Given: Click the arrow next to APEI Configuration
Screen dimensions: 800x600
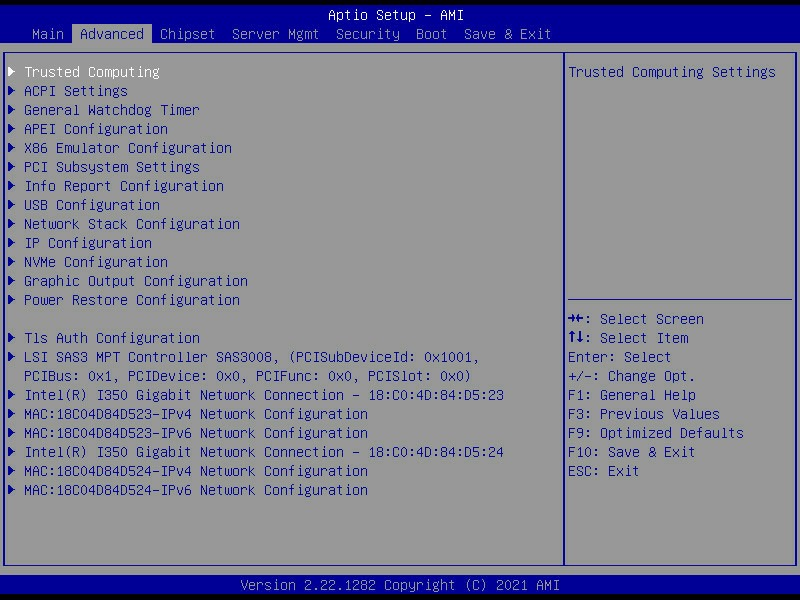Looking at the screenshot, I should 12,129.
